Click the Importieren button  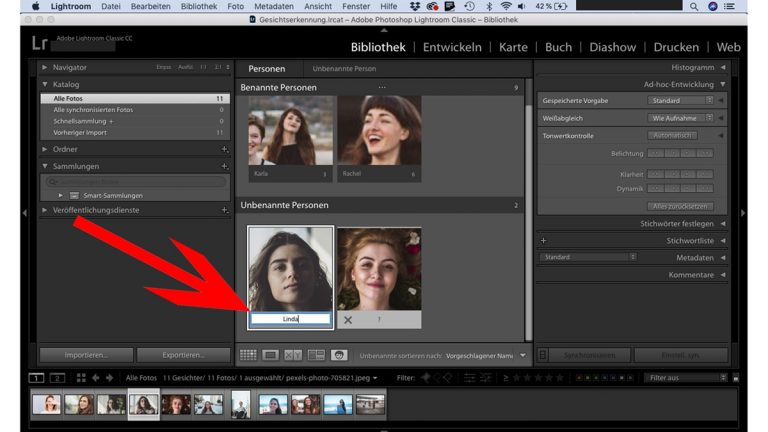(85, 355)
